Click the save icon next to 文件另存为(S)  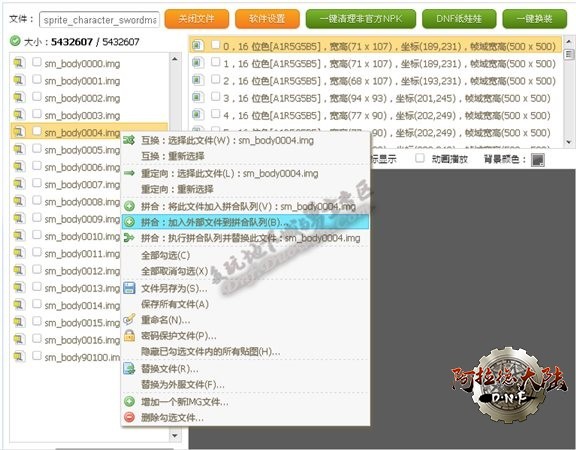(x=129, y=288)
